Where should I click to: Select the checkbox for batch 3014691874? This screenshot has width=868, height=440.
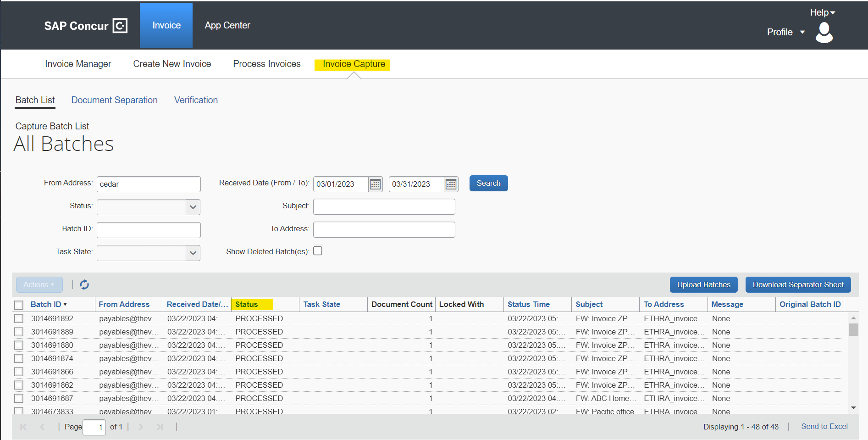coord(19,359)
